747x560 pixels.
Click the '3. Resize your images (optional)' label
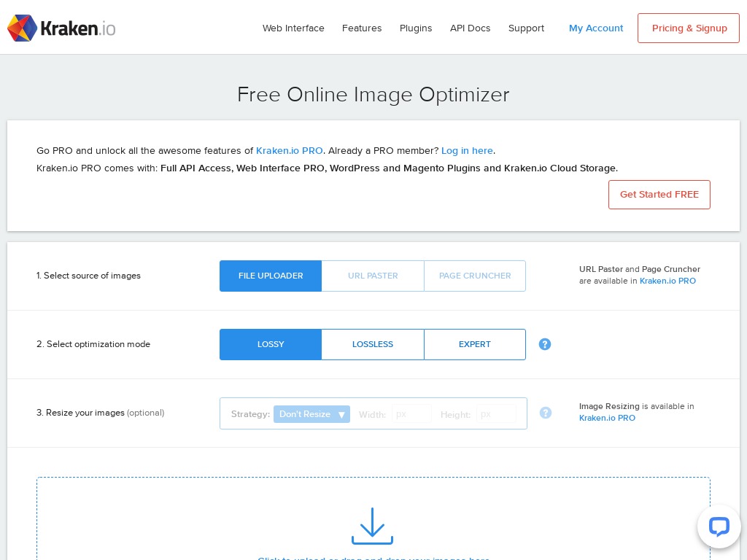tap(101, 413)
